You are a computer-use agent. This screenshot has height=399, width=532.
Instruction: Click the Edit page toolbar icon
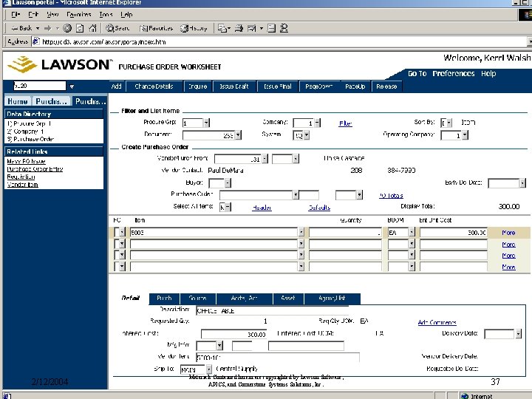(252, 28)
